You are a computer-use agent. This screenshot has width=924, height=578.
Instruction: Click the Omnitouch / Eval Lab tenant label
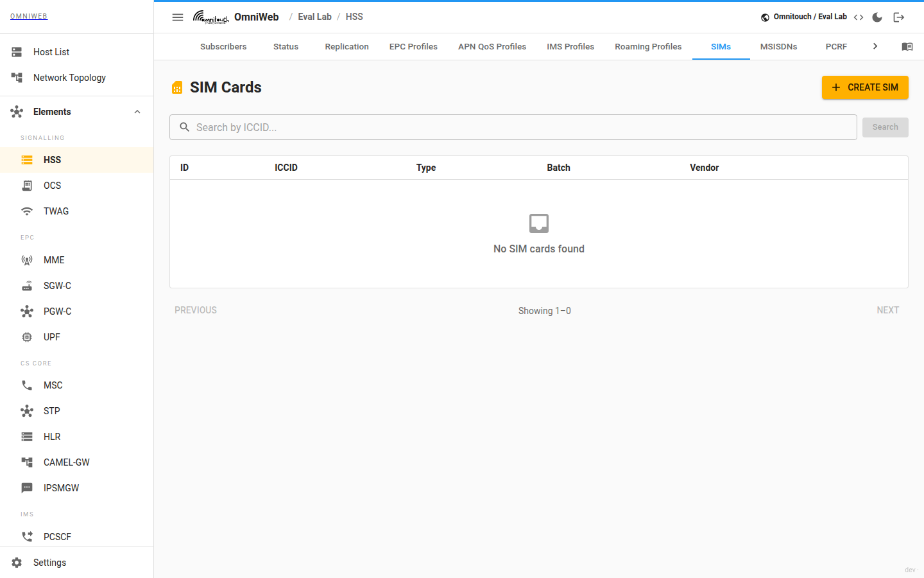coord(810,17)
